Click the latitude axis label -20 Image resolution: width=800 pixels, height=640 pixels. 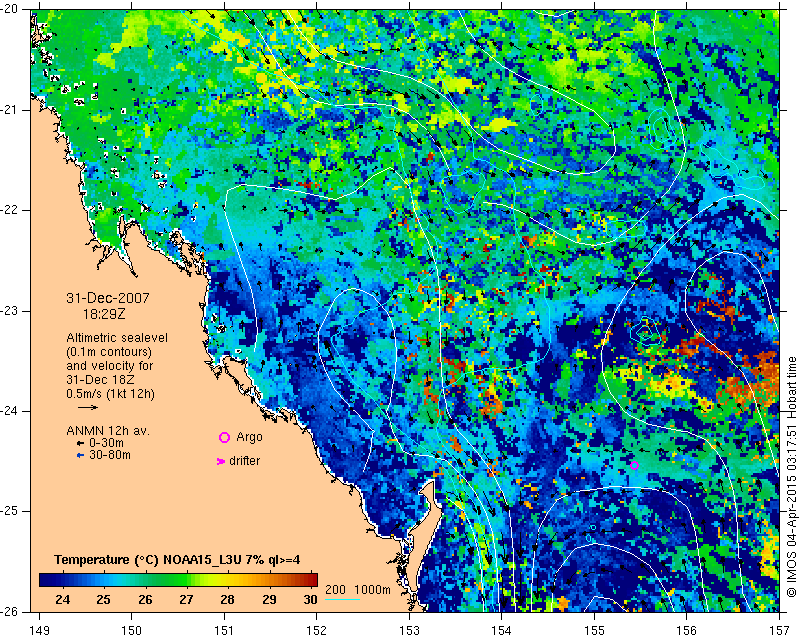click(10, 10)
